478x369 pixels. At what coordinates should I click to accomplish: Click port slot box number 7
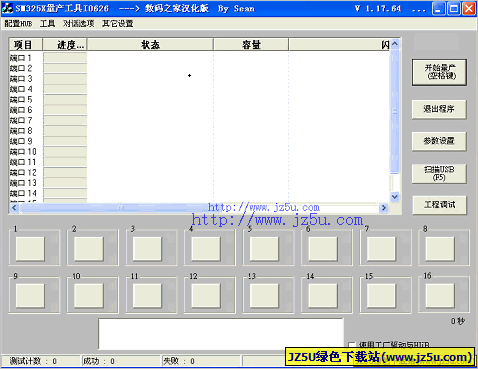click(x=381, y=249)
